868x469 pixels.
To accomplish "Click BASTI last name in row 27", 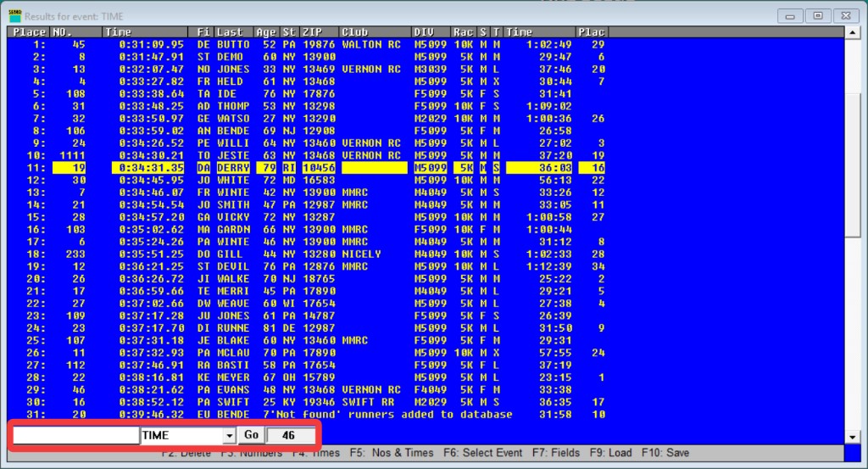I will coord(233,365).
